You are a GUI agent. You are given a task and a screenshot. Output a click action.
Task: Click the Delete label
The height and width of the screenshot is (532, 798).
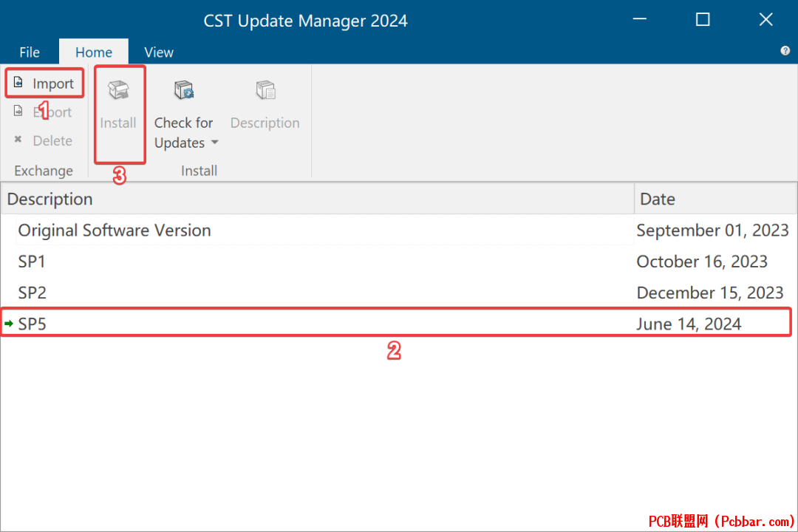[52, 140]
